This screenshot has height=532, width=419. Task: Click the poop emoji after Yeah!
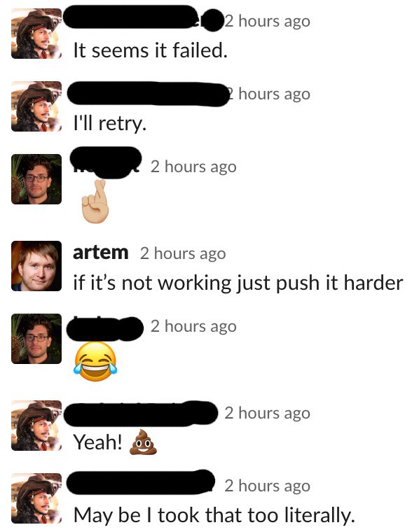[x=143, y=442]
